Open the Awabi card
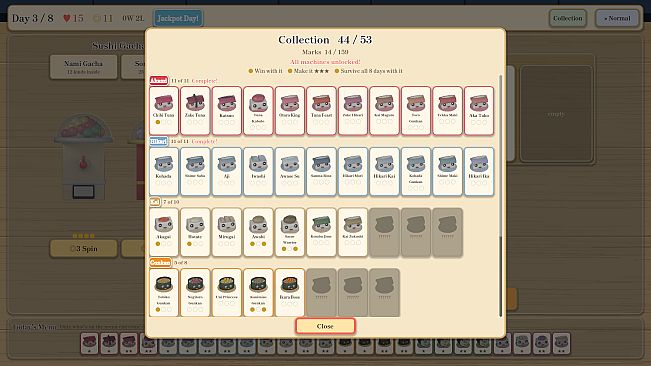Screen dimensions: 651x366 [258, 232]
